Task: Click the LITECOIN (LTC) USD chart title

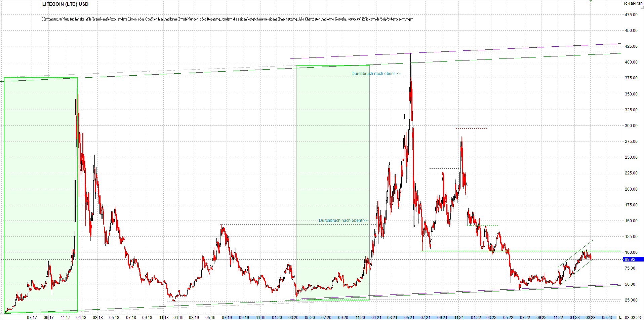Action: [65, 4]
